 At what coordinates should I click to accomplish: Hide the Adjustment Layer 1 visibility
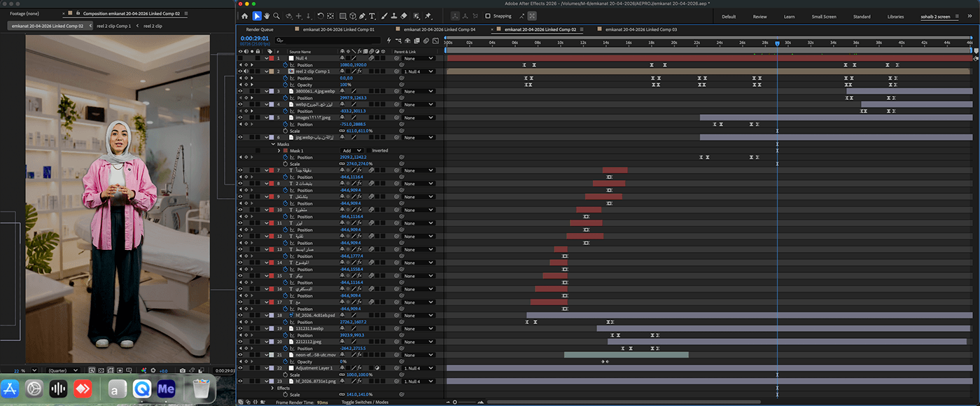240,368
